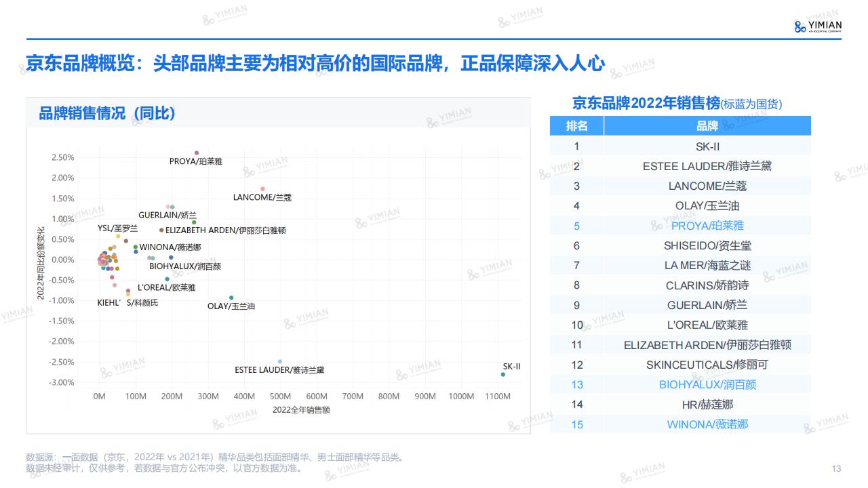868x488 pixels.
Task: Click the 品牌 table column header
Action: 707,126
